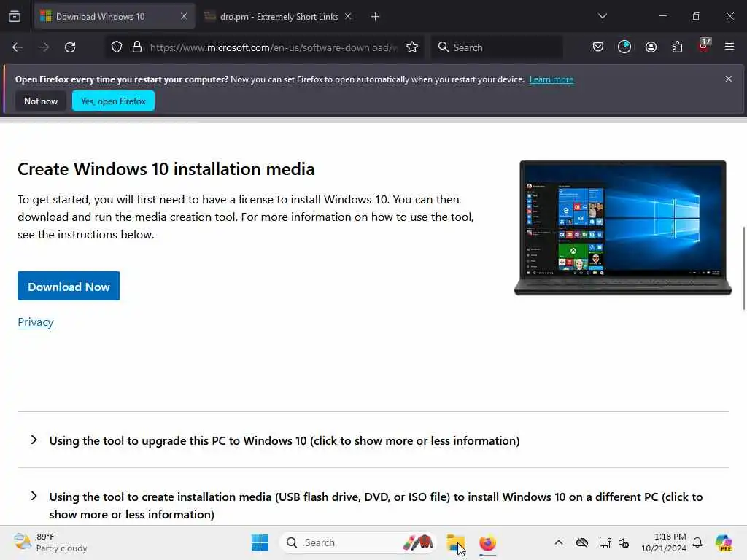Image resolution: width=747 pixels, height=560 pixels.
Task: Close the Download Windows 10 tab
Action: pyautogui.click(x=184, y=17)
